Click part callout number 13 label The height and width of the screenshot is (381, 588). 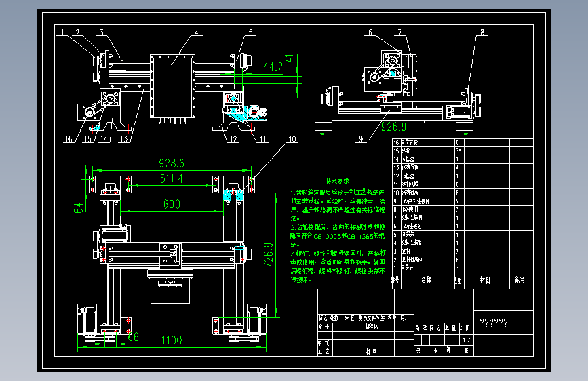pos(123,139)
